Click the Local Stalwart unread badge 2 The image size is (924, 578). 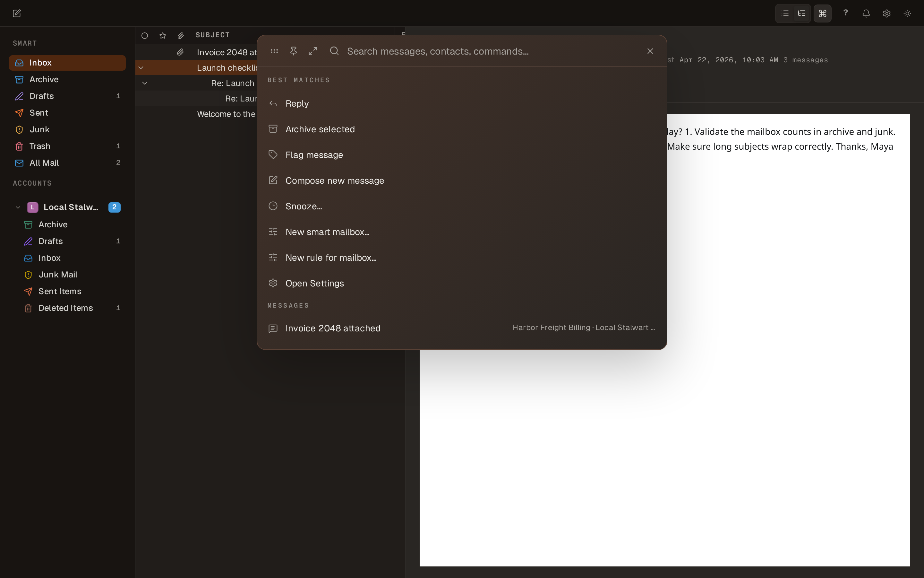click(115, 207)
